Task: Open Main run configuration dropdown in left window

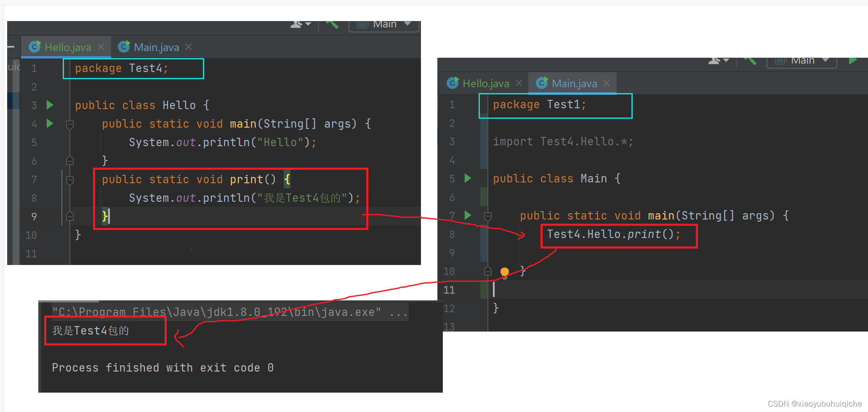Action: [384, 26]
